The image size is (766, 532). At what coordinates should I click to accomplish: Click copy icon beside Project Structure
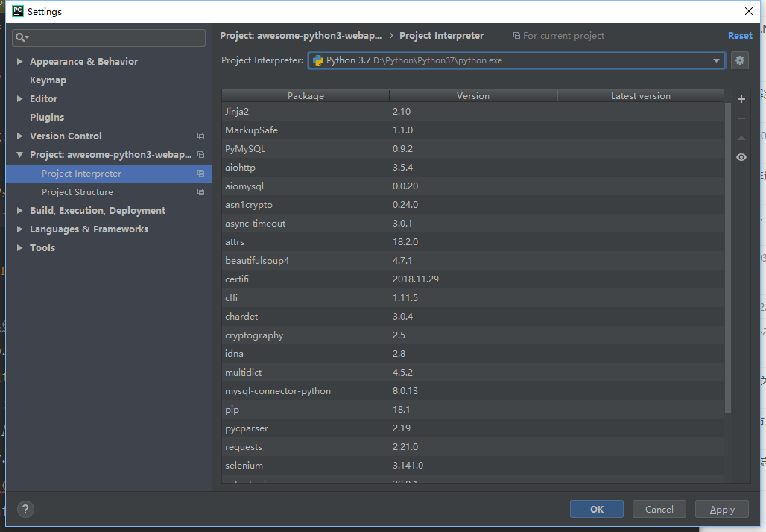pyautogui.click(x=200, y=192)
